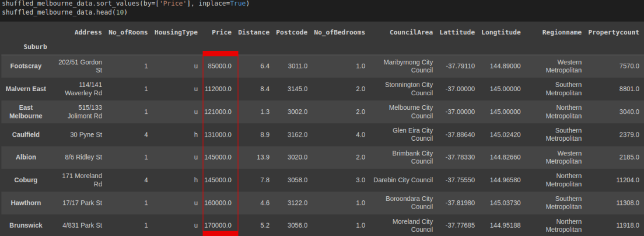Click the Malvern East row label
This screenshot has height=236, width=644.
click(x=26, y=89)
